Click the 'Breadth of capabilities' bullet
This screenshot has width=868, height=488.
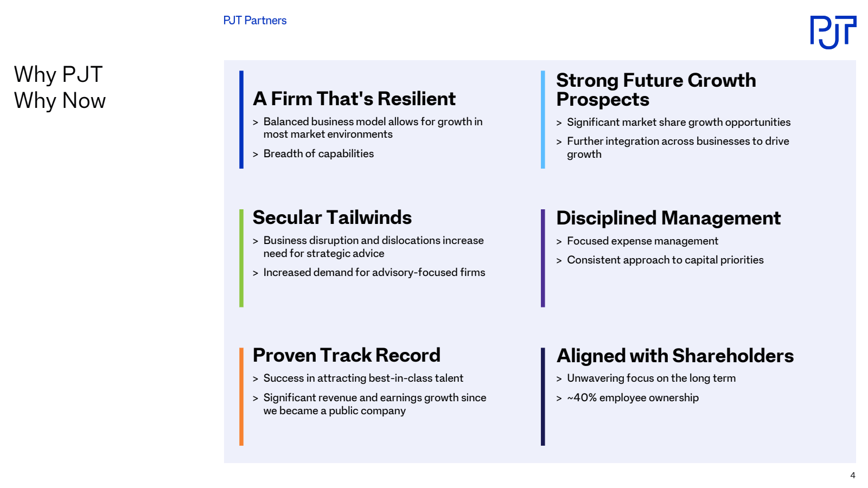point(318,154)
